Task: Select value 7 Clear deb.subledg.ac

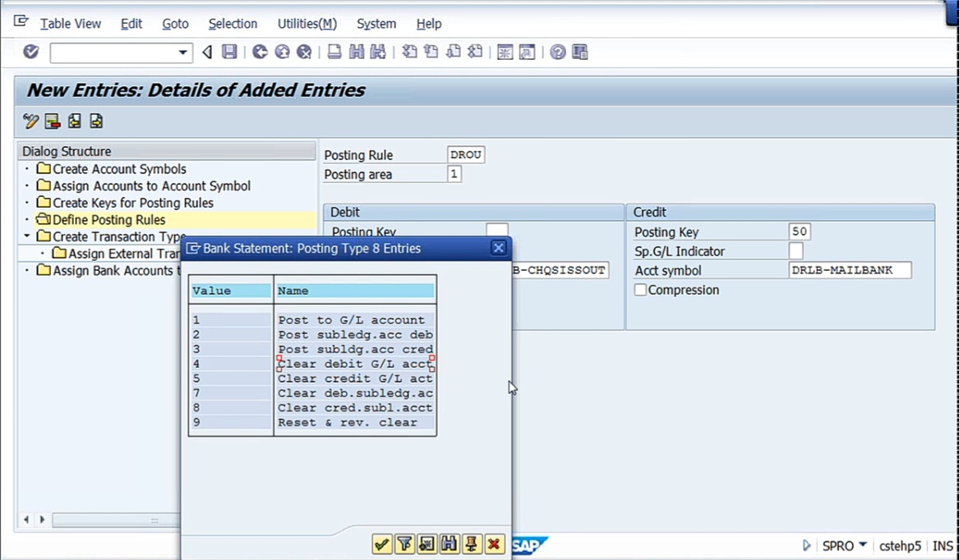Action: tap(312, 393)
